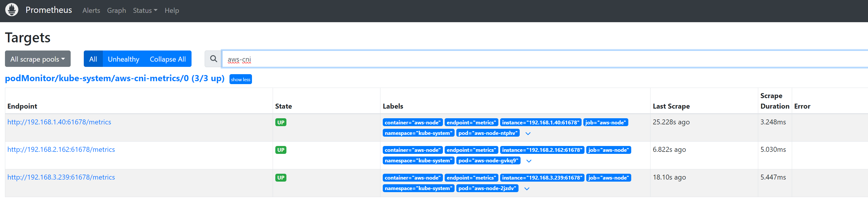868x200 pixels.
Task: Click instance="192.168.3.239:61678" label
Action: click(x=542, y=178)
